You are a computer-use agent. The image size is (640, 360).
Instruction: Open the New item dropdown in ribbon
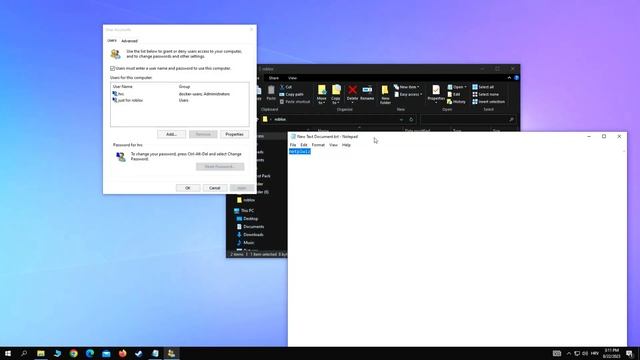(x=407, y=87)
